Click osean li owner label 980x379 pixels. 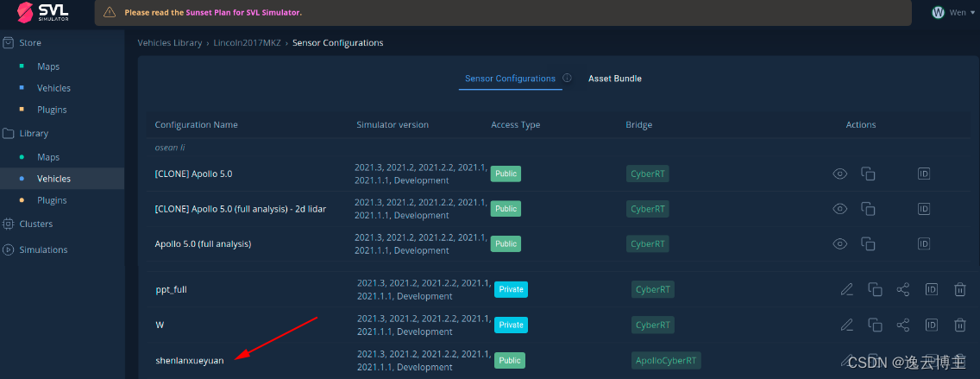pos(170,148)
